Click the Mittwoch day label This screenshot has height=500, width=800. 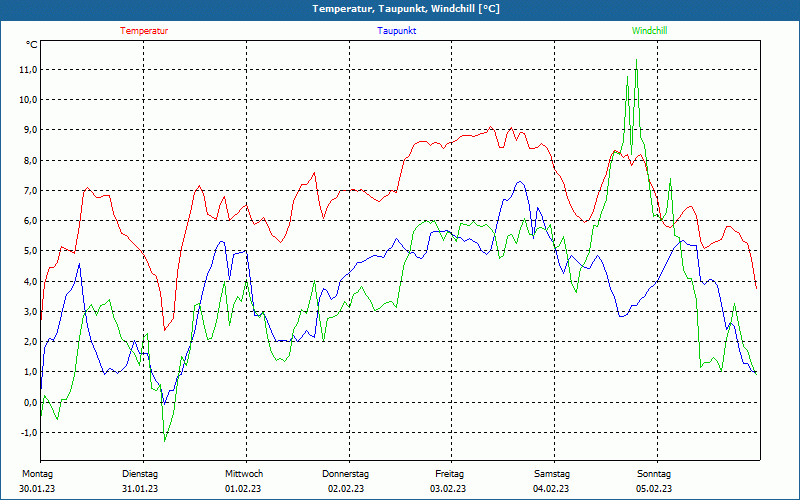click(244, 474)
